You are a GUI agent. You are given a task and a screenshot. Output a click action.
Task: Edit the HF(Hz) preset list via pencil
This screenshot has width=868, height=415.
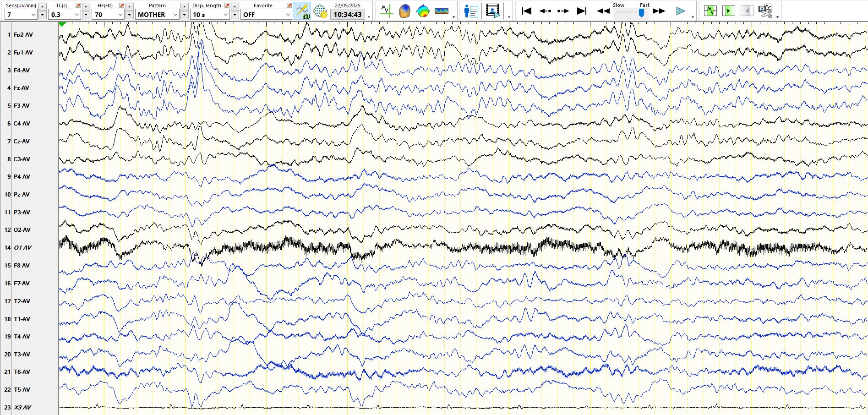[x=121, y=5]
